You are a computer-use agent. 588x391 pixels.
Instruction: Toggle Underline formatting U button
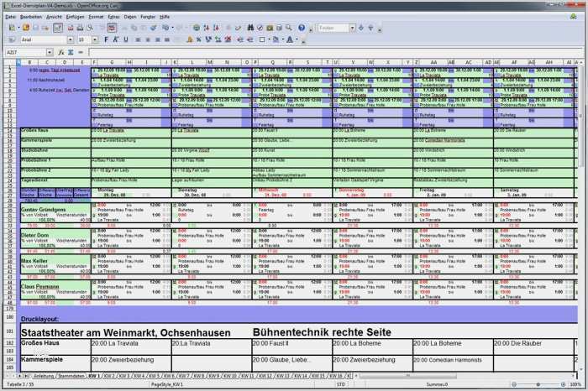(x=126, y=39)
